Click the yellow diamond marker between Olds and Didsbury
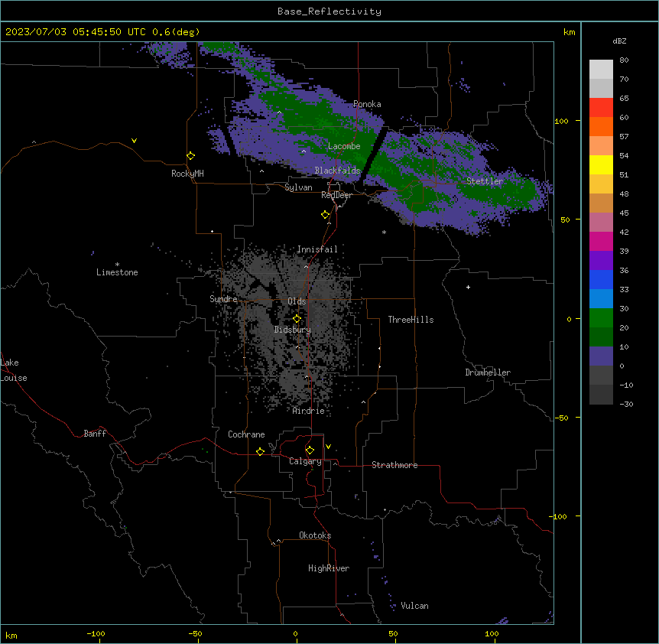Image resolution: width=659 pixels, height=644 pixels. click(297, 319)
